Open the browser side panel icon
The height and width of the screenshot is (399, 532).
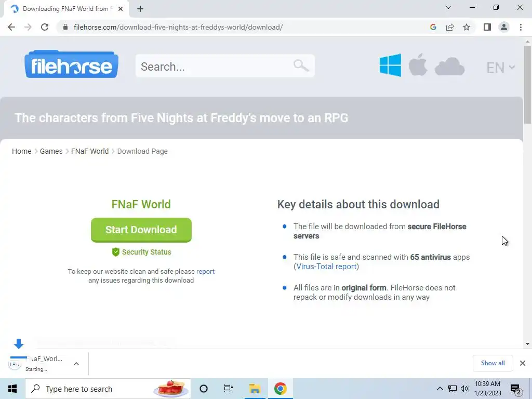pyautogui.click(x=487, y=27)
